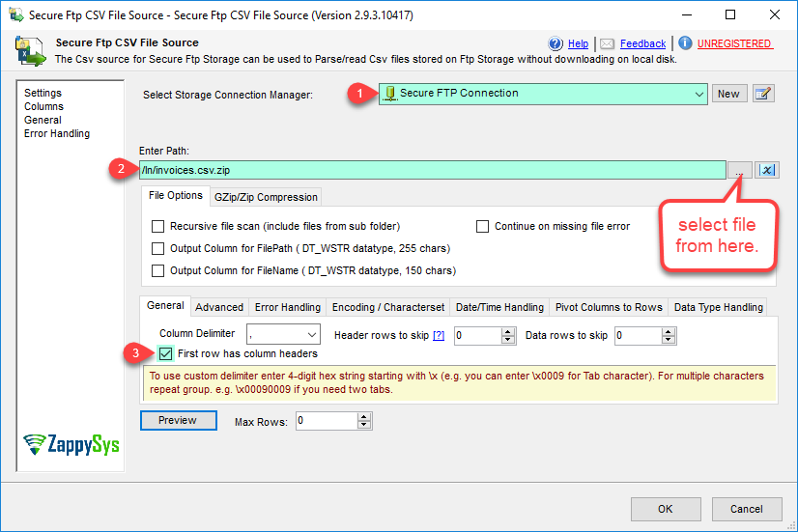Screen dimensions: 798x532
Task: Open the Date/Time Handling tab
Action: click(499, 307)
